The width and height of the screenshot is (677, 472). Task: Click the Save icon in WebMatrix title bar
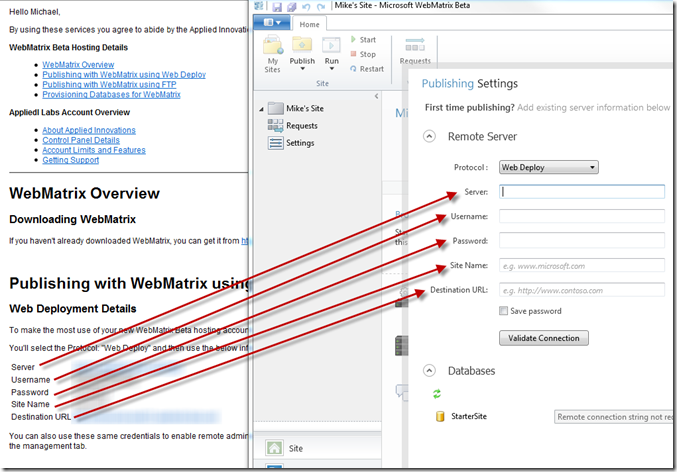(277, 6)
